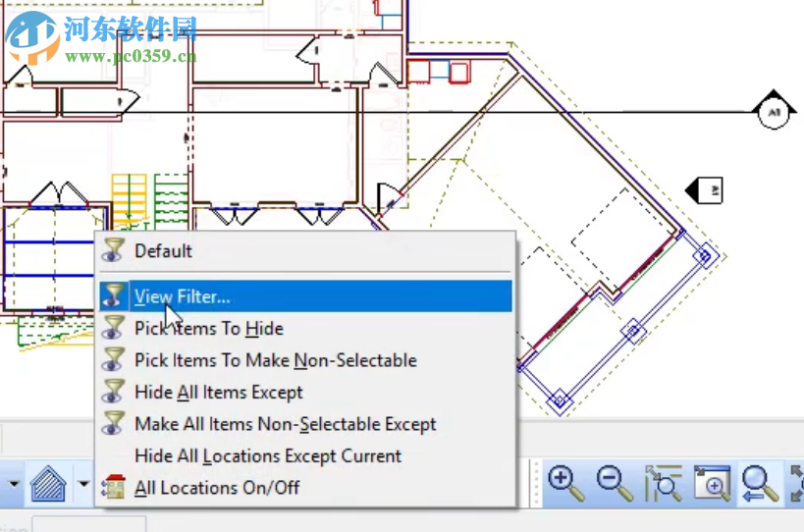The height and width of the screenshot is (532, 804).
Task: Choose Pick Items To Hide
Action: [x=305, y=329]
